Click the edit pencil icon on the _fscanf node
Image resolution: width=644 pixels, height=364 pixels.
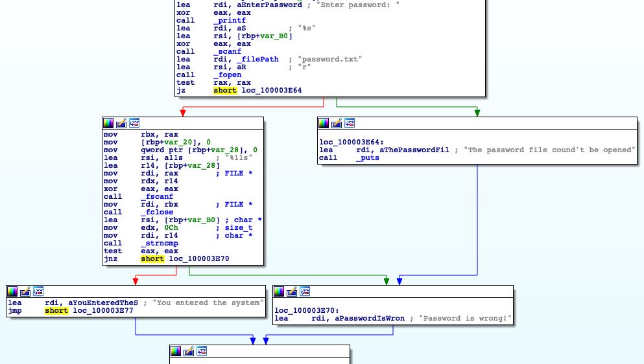tap(121, 123)
